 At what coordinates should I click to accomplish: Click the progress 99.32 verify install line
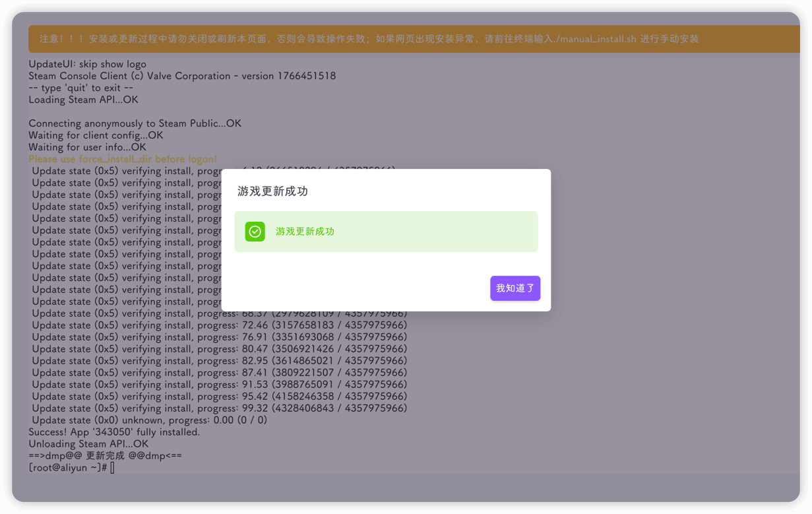pos(218,408)
